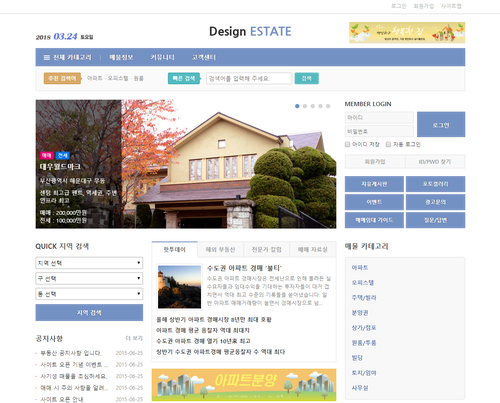Open the lighthouse article thumbnail
Screen dimensions: 500x403
(x=179, y=287)
